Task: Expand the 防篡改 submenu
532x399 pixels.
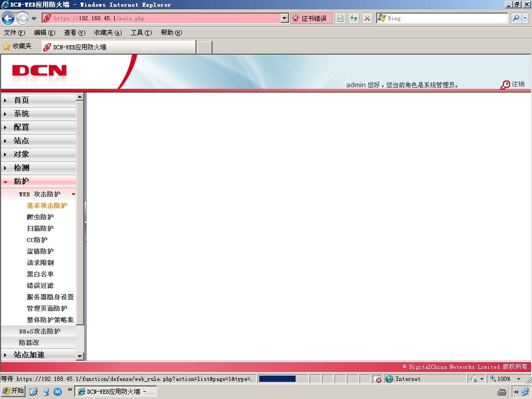Action: coord(38,343)
